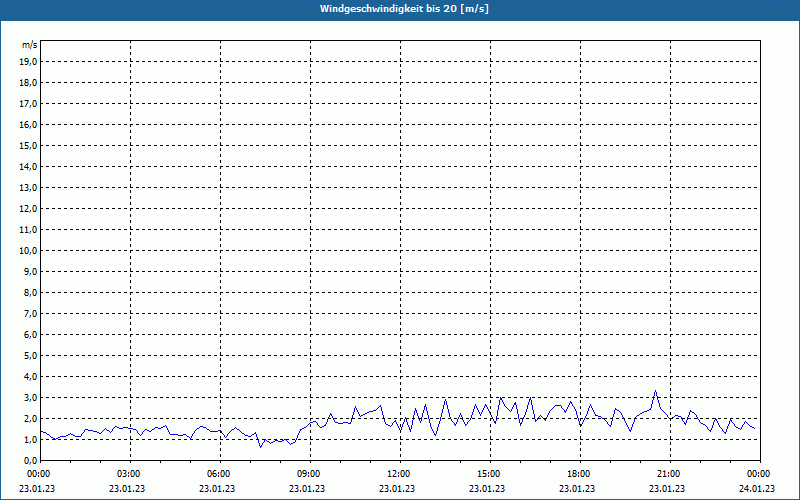The image size is (800, 500).
Task: Click the 24.01.23 date label
Action: click(x=757, y=489)
